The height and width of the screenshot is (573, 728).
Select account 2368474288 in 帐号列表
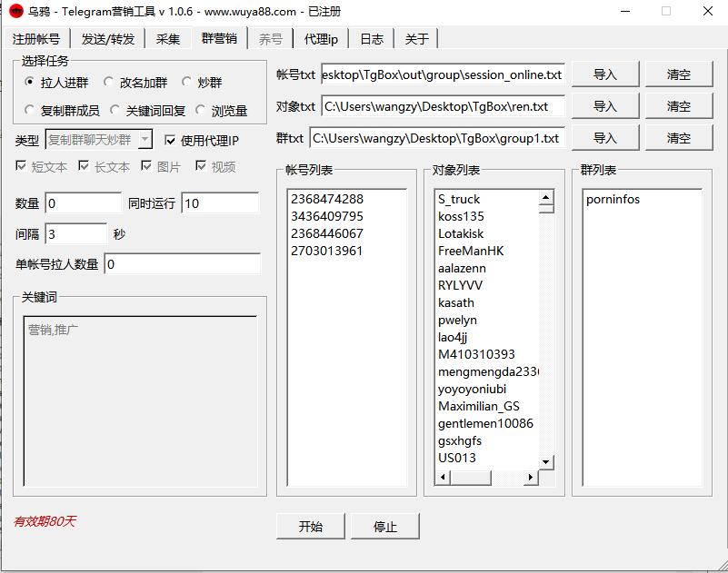327,199
